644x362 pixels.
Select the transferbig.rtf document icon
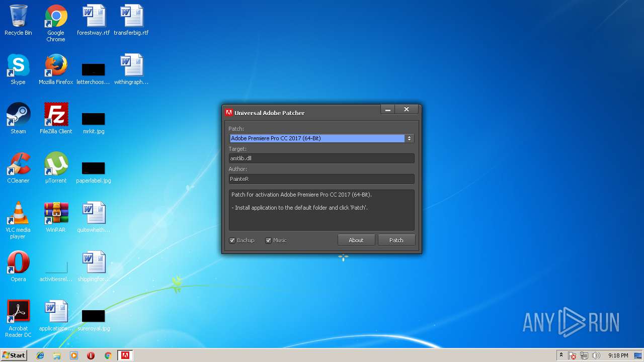coord(131,20)
